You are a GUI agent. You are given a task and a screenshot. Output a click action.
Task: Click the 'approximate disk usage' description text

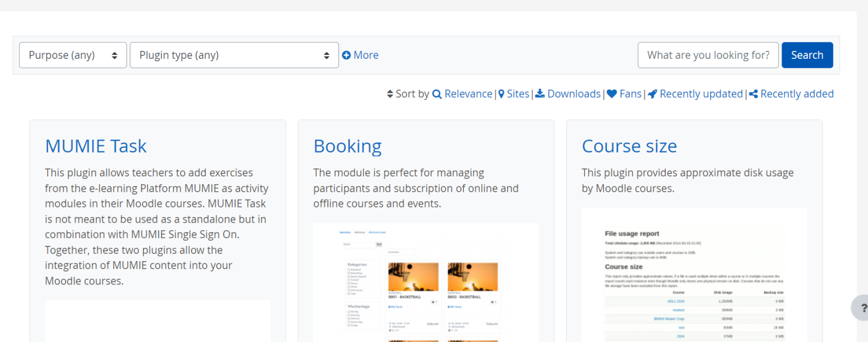click(x=688, y=180)
